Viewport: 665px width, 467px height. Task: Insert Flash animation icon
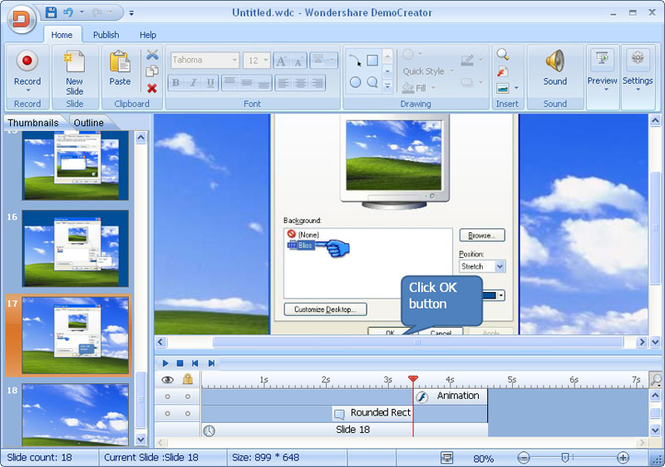tap(503, 71)
